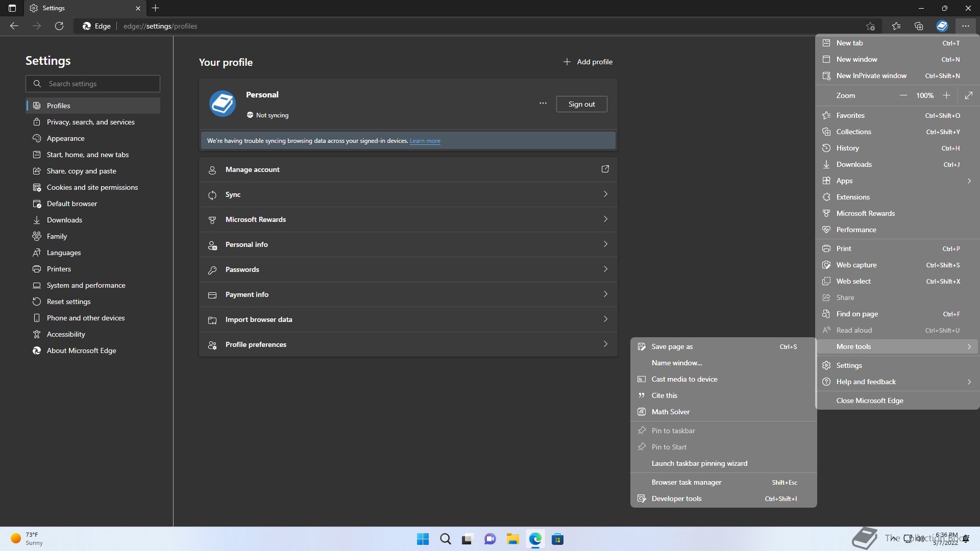The image size is (980, 551).
Task: Open Manage account external link icon
Action: tap(605, 169)
